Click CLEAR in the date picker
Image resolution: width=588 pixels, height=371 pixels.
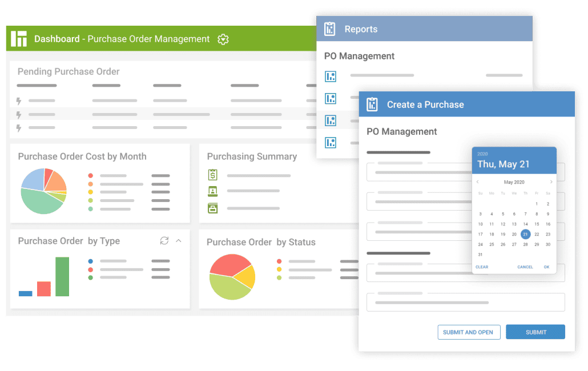pos(482,267)
